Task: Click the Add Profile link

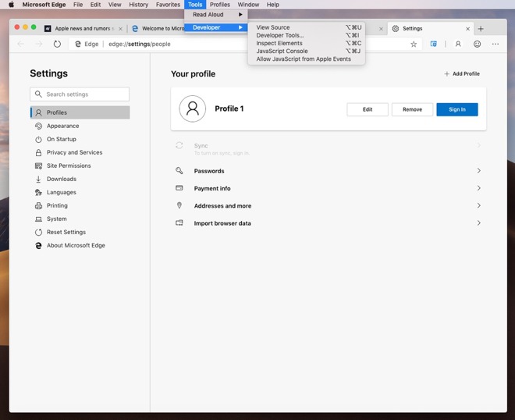Action: pos(462,73)
